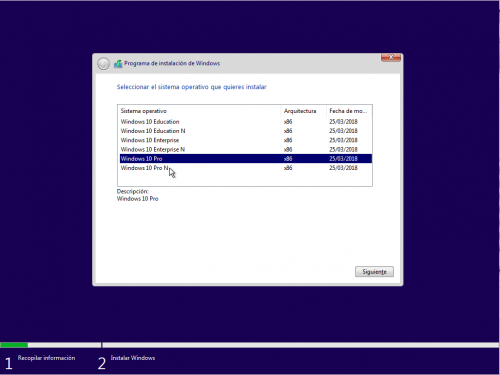Viewport: 500px width, 375px height.
Task: Select Windows 10 Pro N row
Action: coord(246,168)
